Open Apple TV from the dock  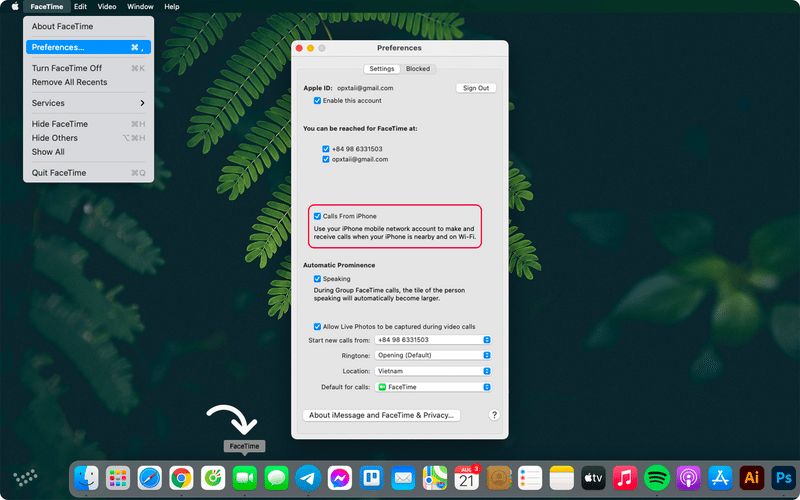[x=593, y=478]
